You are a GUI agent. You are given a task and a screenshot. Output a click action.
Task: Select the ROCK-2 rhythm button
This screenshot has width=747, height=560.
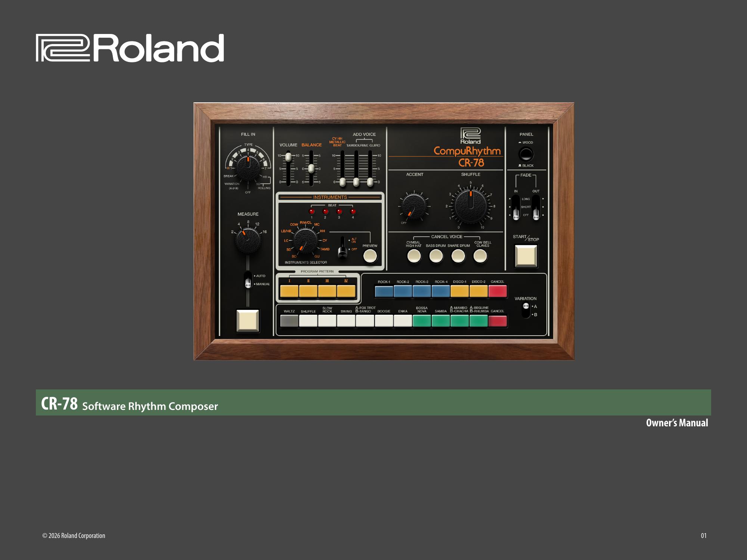[x=403, y=291]
